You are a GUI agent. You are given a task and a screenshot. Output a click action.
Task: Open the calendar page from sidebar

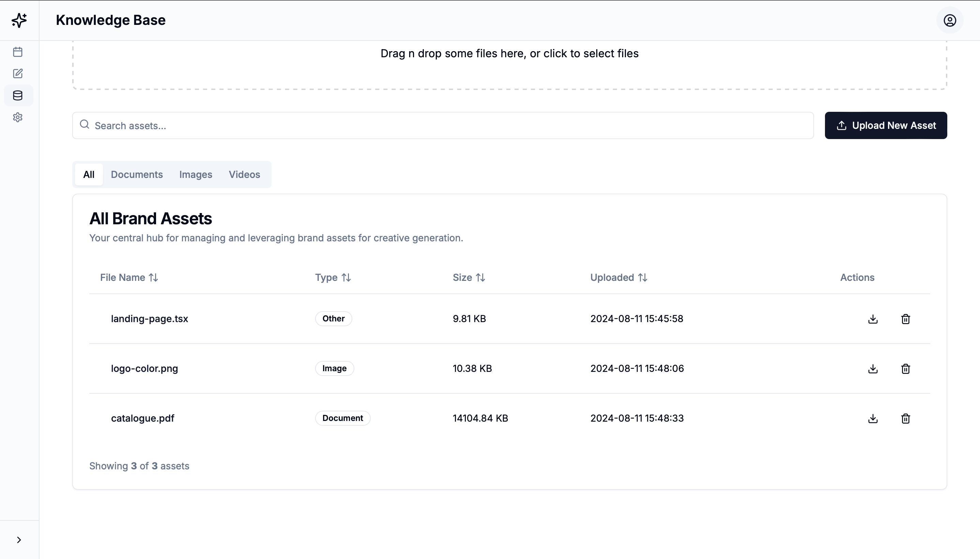tap(18, 52)
